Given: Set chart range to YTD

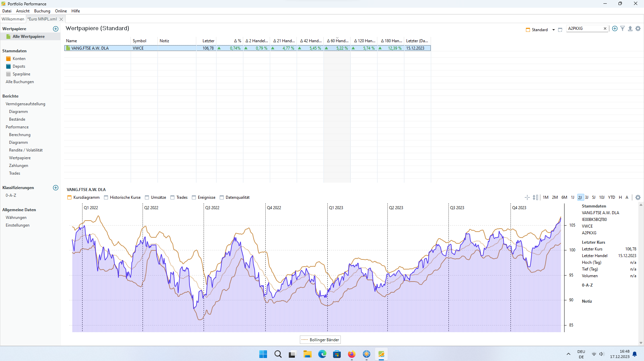Looking at the screenshot, I should [612, 197].
